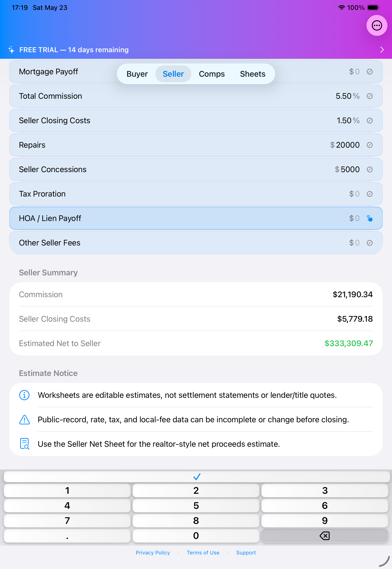The image size is (392, 569).
Task: Tap the keypad backspace delete key
Action: (x=325, y=535)
